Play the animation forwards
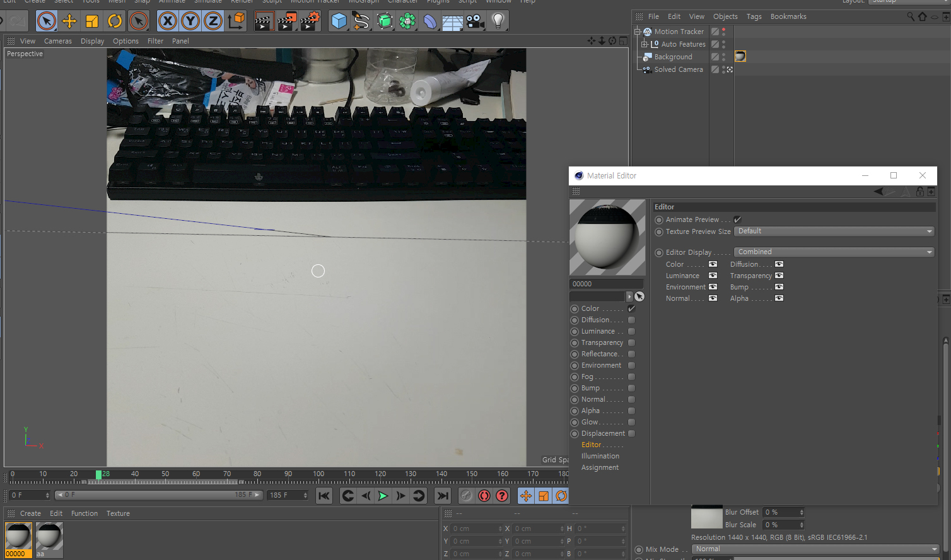Image resolution: width=951 pixels, height=560 pixels. 383,496
